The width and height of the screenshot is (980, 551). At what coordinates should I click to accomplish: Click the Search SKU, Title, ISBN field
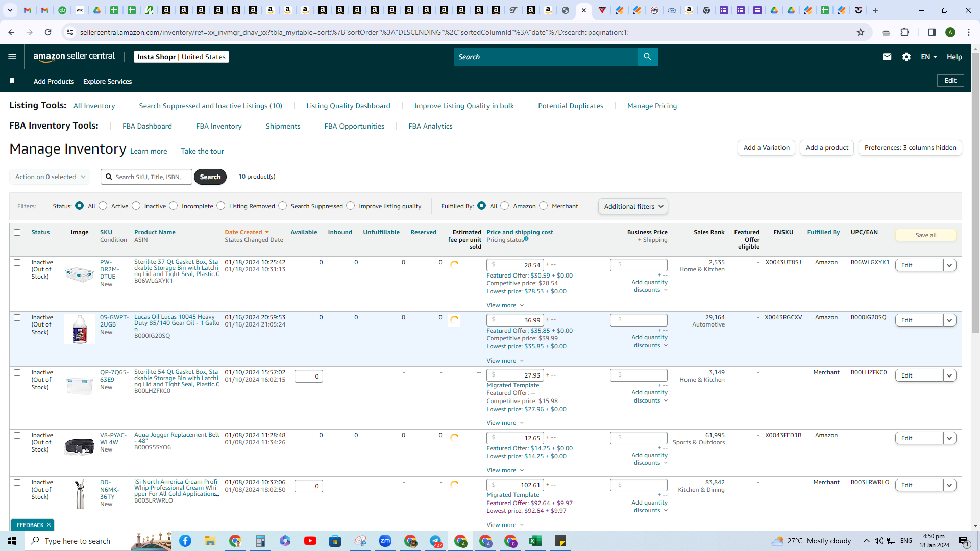click(x=146, y=177)
